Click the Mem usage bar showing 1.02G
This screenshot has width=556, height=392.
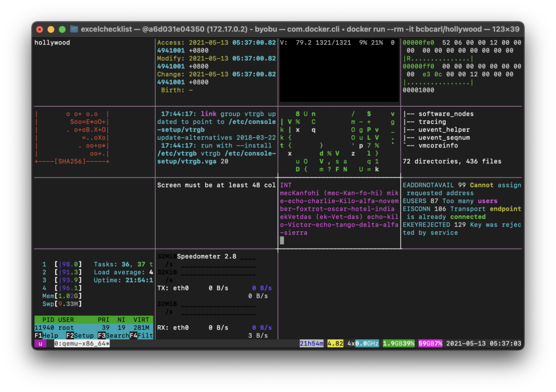pyautogui.click(x=62, y=296)
